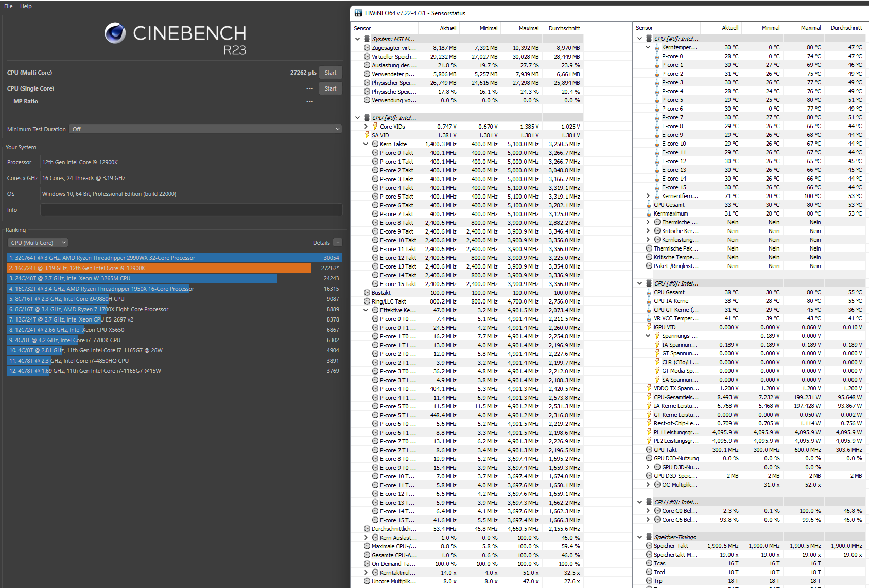The height and width of the screenshot is (588, 869).
Task: Click the thermometer icon beside VR VCC Temper...
Action: tap(649, 318)
